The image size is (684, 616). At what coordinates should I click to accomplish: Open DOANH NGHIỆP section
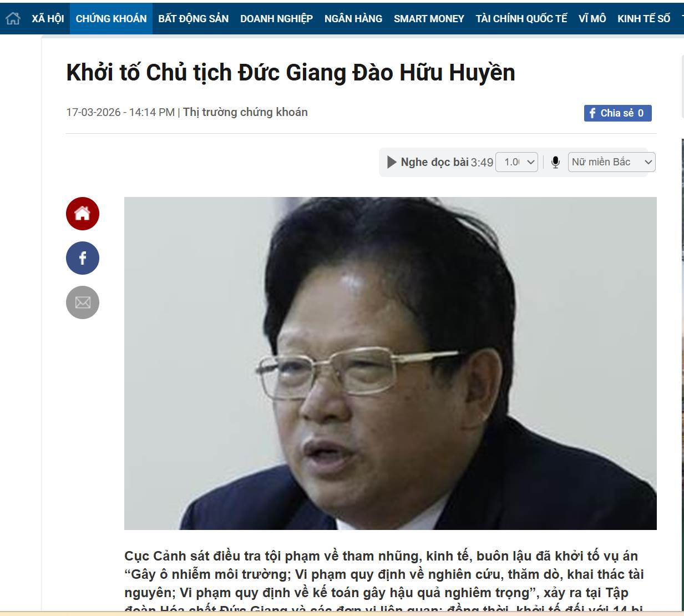pos(276,19)
